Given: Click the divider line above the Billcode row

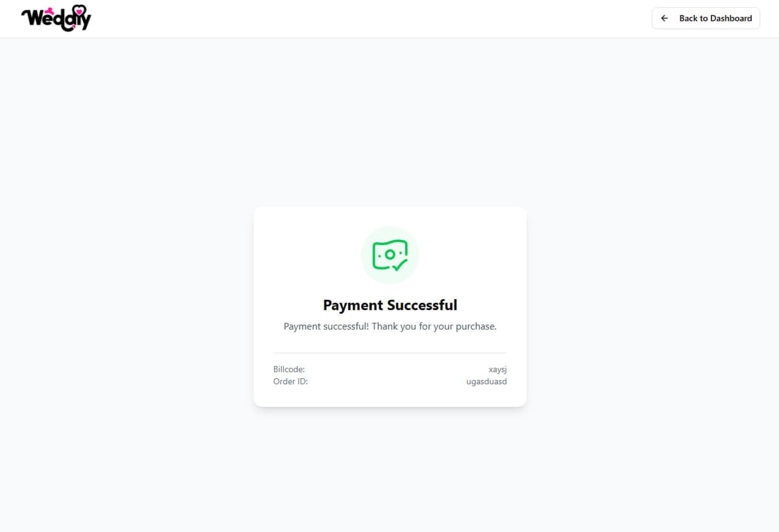Looking at the screenshot, I should pyautogui.click(x=390, y=353).
